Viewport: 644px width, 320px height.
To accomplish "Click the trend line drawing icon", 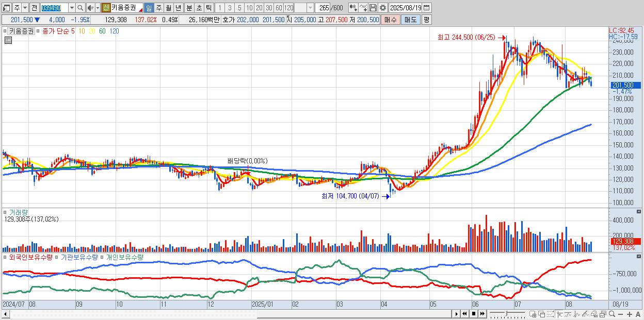I will pyautogui.click(x=568, y=314).
